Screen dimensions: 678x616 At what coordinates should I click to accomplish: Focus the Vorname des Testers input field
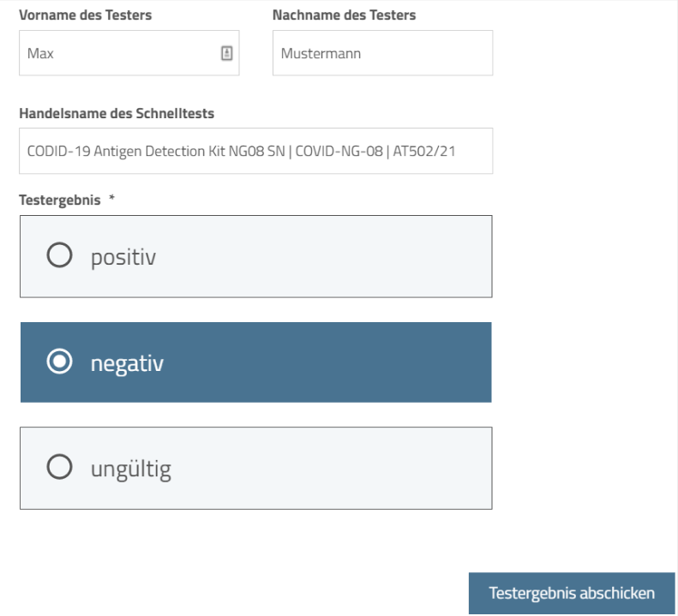[129, 53]
